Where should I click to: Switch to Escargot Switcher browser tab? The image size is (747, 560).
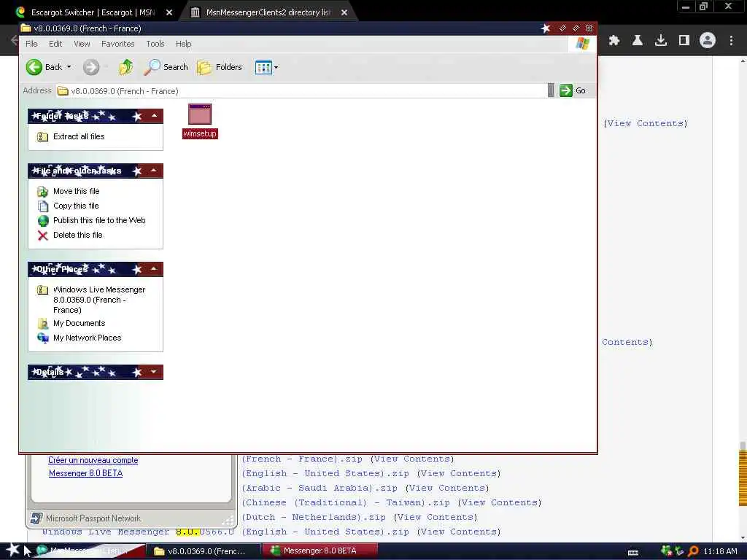(x=93, y=12)
